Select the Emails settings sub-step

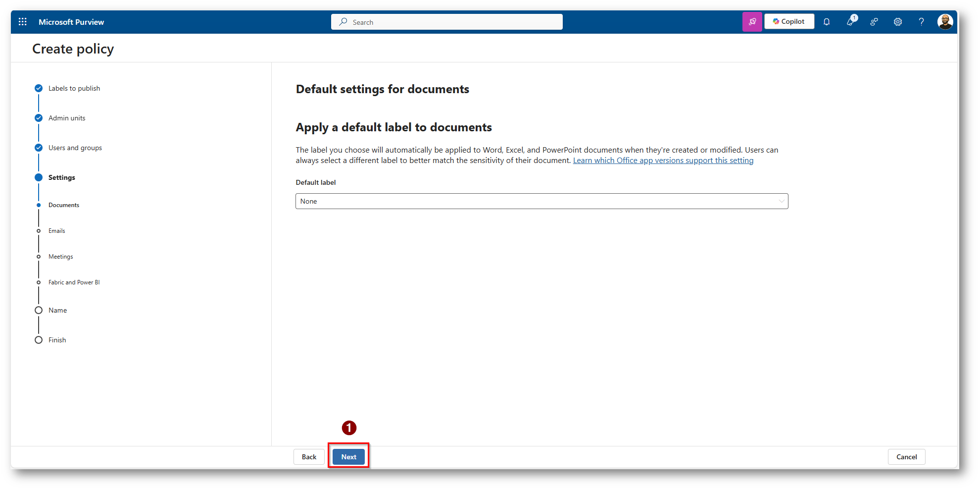point(56,231)
